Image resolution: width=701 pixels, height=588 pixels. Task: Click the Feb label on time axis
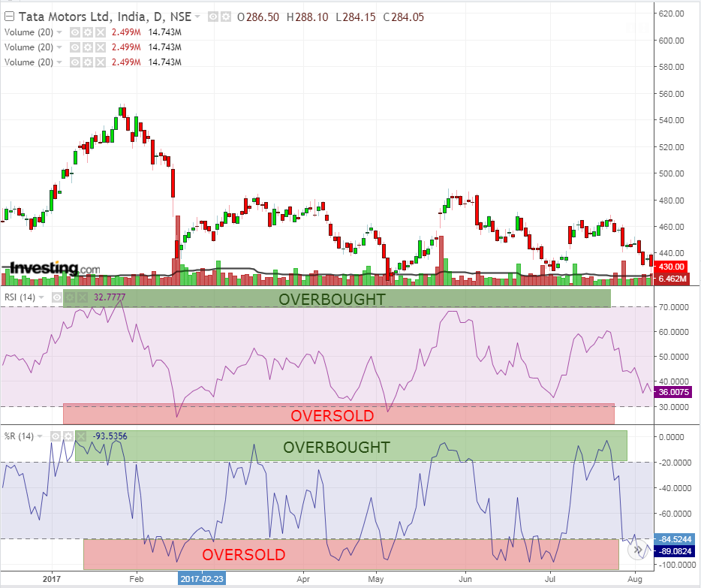click(137, 579)
